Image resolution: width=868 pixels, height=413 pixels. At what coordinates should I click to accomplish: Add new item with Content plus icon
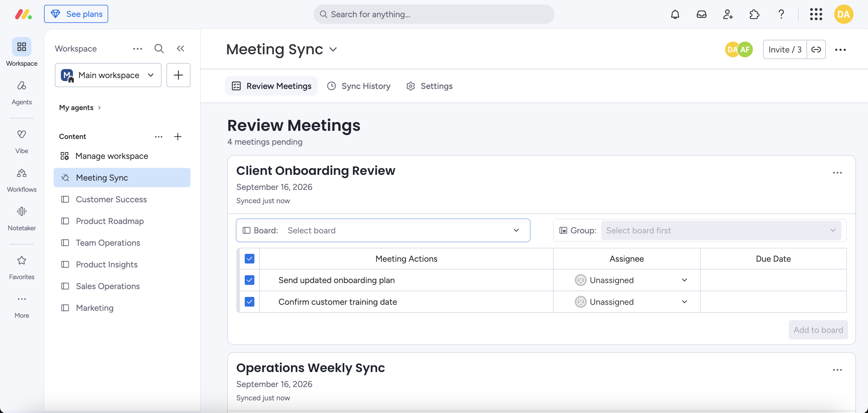178,137
